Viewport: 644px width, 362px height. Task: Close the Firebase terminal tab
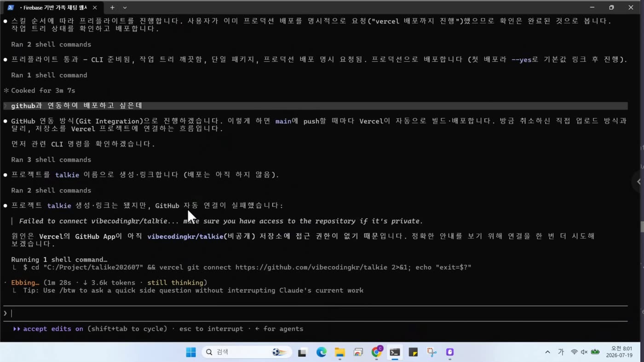tap(95, 7)
